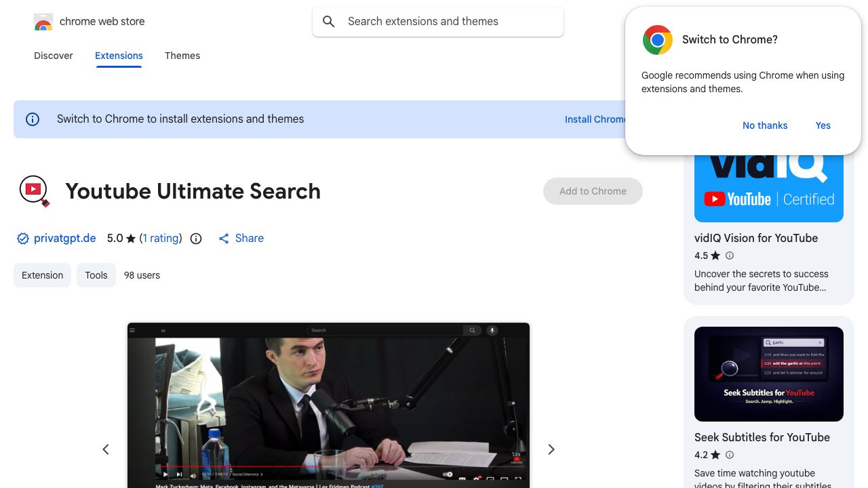The width and height of the screenshot is (868, 488).
Task: Open the Seek Subtitles for YouTube title
Action: (762, 437)
